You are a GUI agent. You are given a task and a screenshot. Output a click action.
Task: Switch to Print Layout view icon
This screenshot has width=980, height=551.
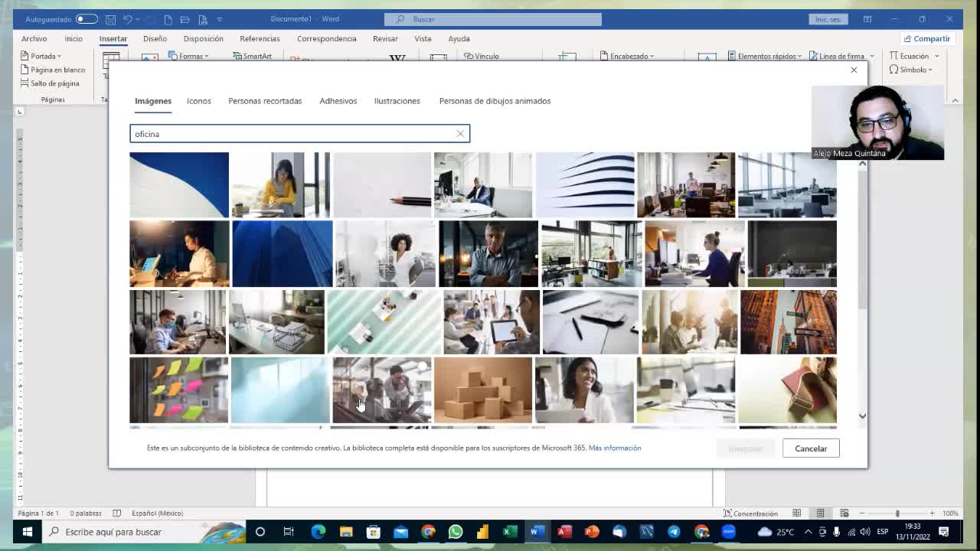click(820, 514)
